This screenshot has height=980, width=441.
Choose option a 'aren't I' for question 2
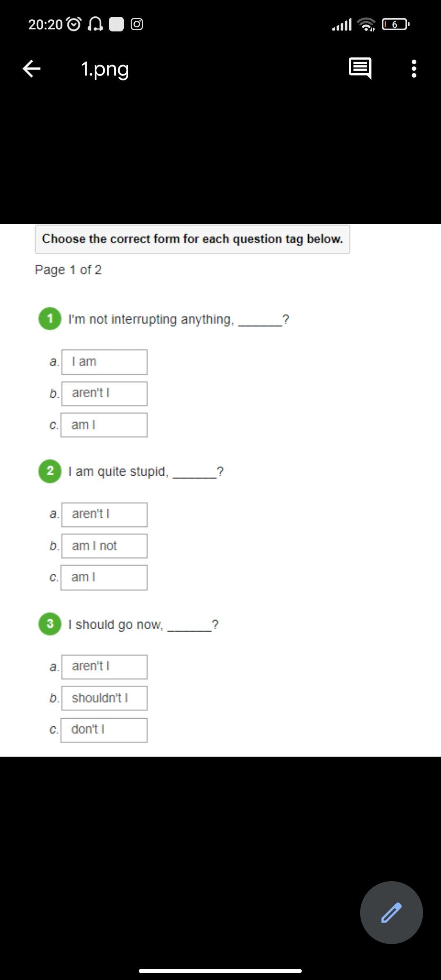(104, 514)
